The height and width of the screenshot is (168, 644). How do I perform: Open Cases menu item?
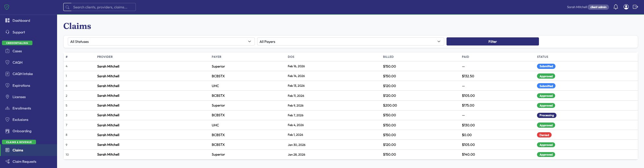[29, 51]
